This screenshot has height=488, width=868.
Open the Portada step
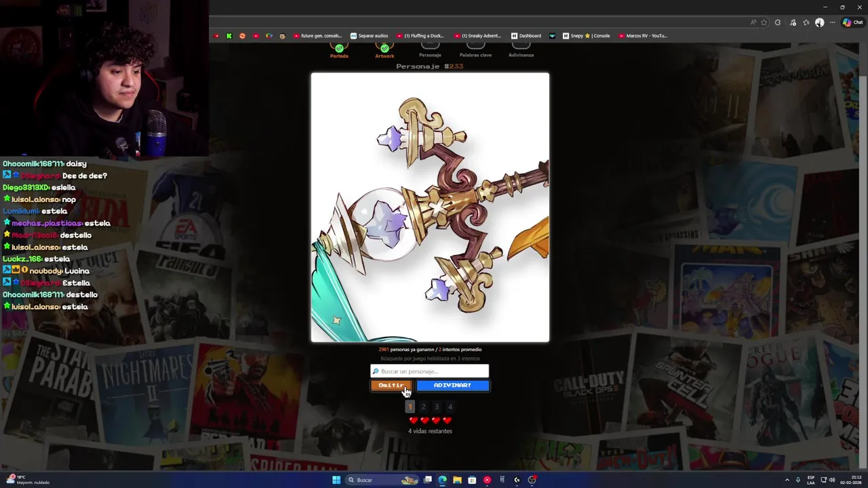pos(339,50)
